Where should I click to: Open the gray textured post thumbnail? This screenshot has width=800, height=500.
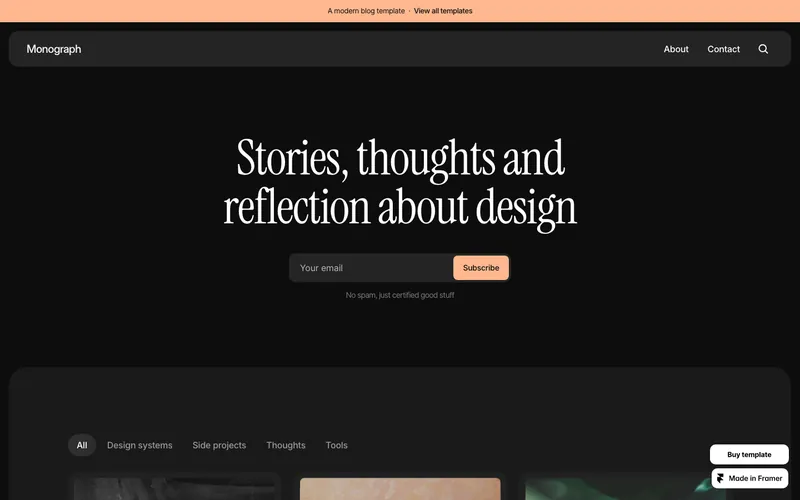[174, 489]
